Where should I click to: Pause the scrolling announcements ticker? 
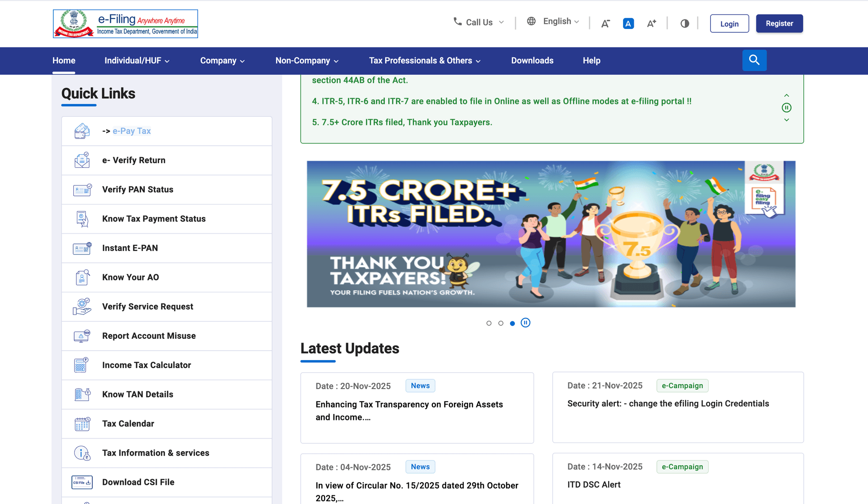coord(786,108)
